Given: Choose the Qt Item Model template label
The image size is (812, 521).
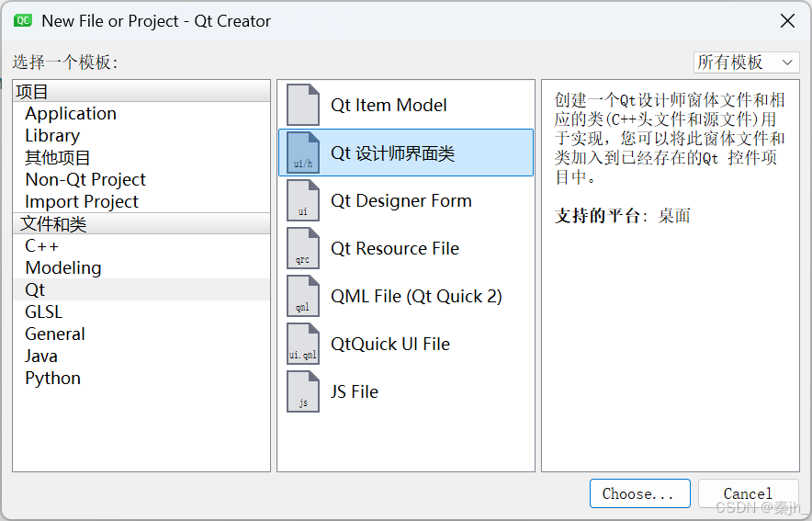Looking at the screenshot, I should pyautogui.click(x=389, y=105).
